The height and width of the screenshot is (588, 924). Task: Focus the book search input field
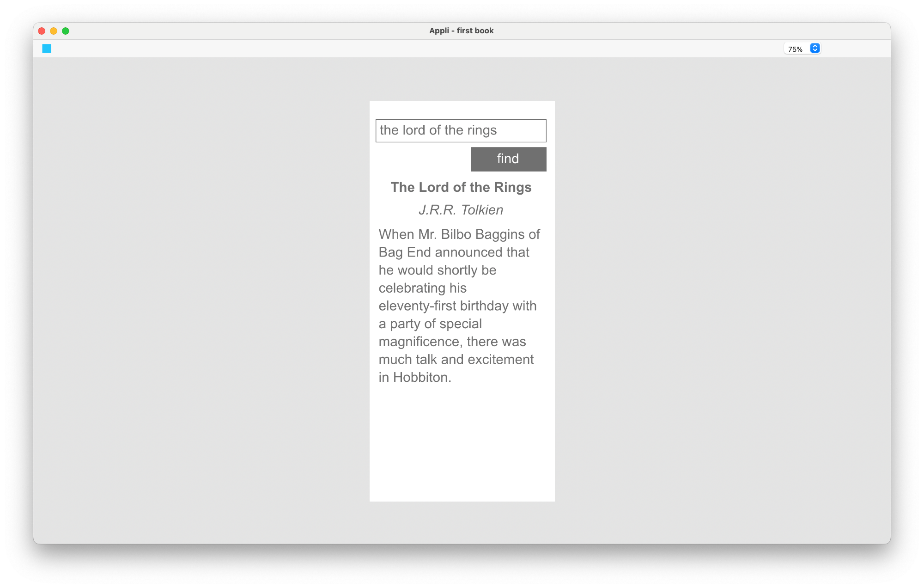click(x=461, y=131)
